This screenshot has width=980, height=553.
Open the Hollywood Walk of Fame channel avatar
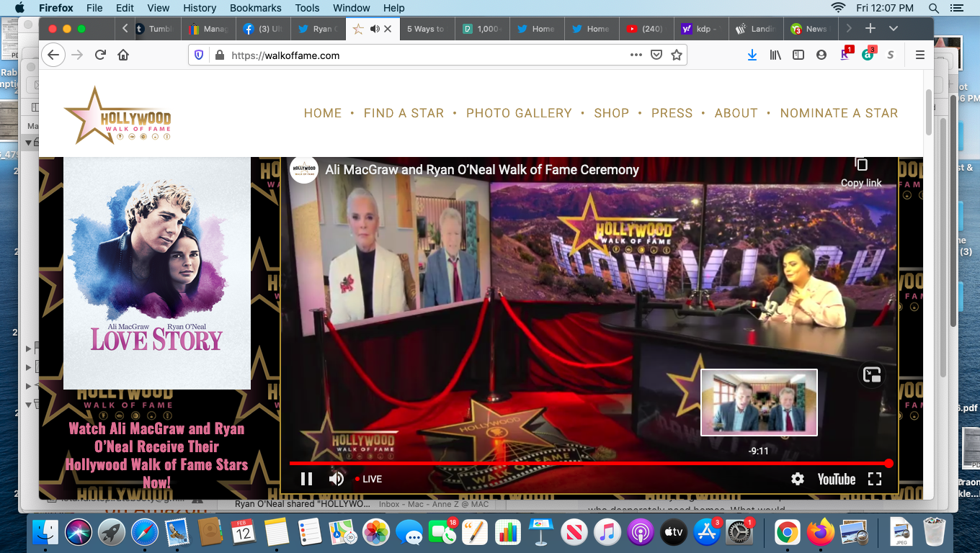[303, 170]
